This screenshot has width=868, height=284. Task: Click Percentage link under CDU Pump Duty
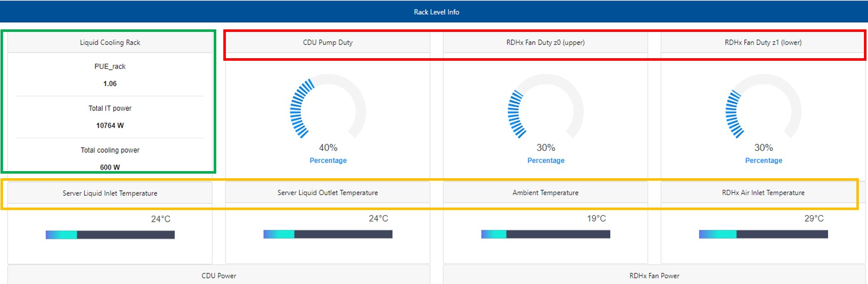[x=328, y=160]
